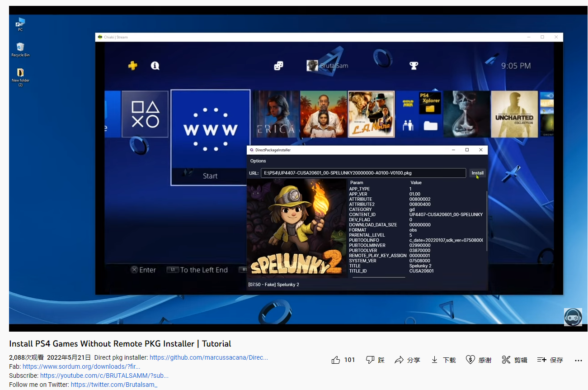This screenshot has width=588, height=390.
Task: Choose the Uncharted Collection game tile
Action: pyautogui.click(x=514, y=114)
